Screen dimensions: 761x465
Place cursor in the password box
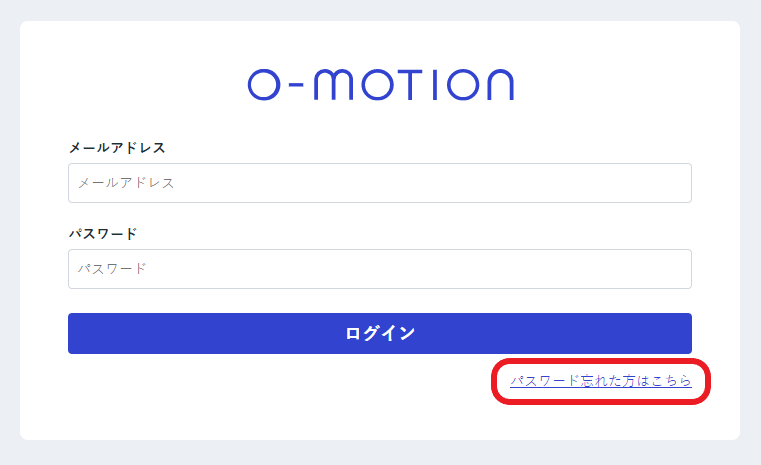click(x=380, y=269)
